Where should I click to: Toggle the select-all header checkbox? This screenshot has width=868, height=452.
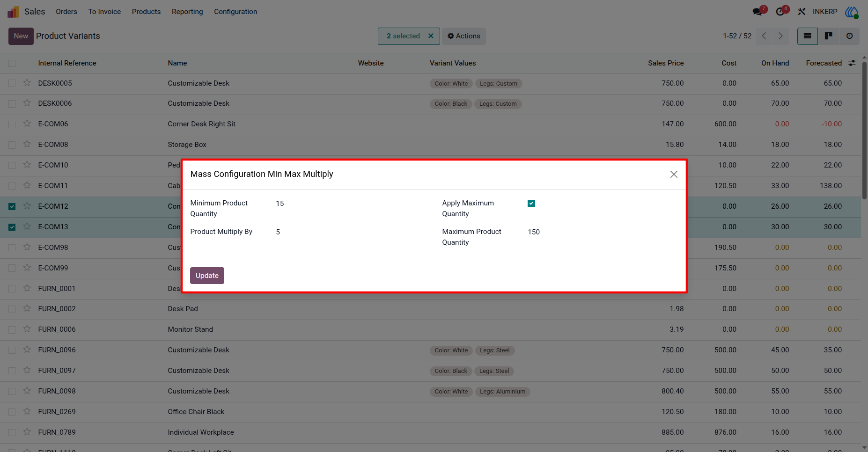point(12,63)
